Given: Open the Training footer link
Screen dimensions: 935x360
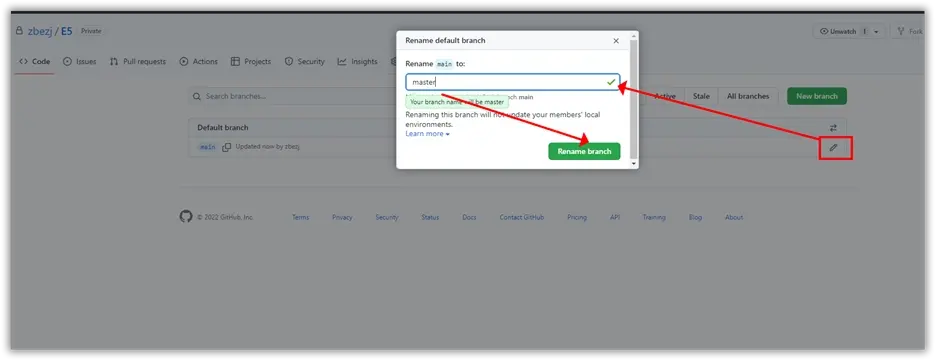Looking at the screenshot, I should (654, 218).
